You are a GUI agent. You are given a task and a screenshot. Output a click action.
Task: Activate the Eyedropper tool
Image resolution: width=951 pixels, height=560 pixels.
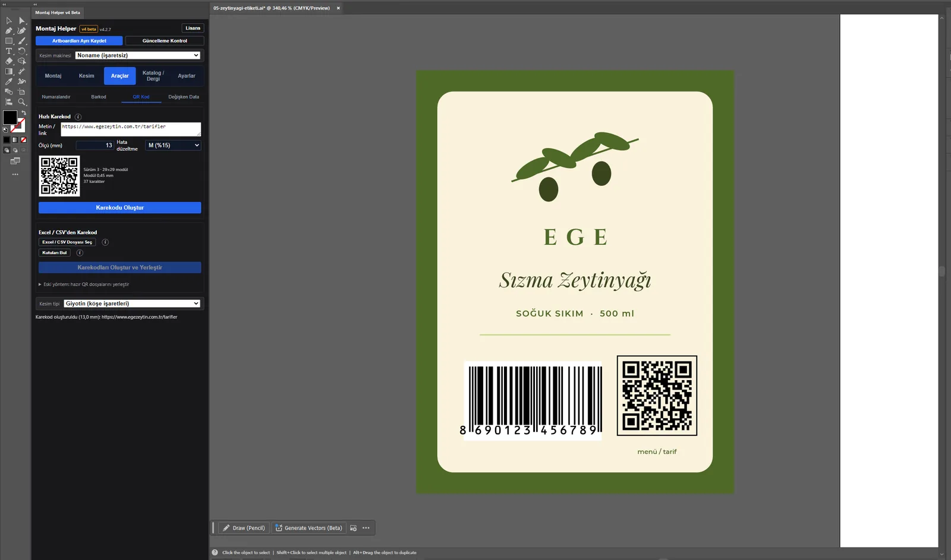[9, 81]
